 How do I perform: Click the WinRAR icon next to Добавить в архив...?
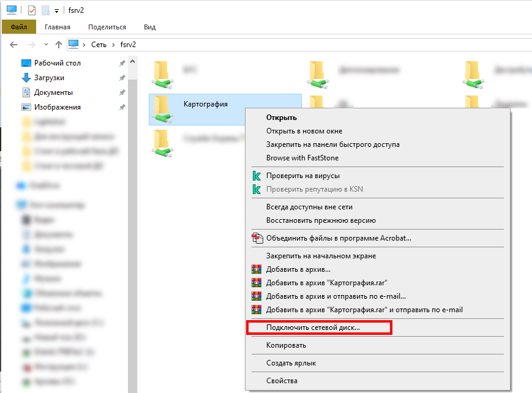coord(257,269)
